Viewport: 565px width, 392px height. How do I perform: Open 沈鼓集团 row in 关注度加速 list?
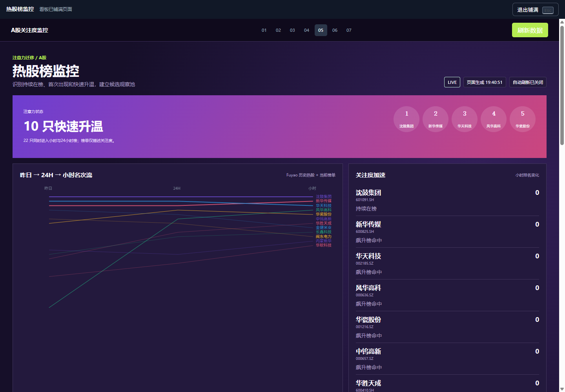[447, 200]
